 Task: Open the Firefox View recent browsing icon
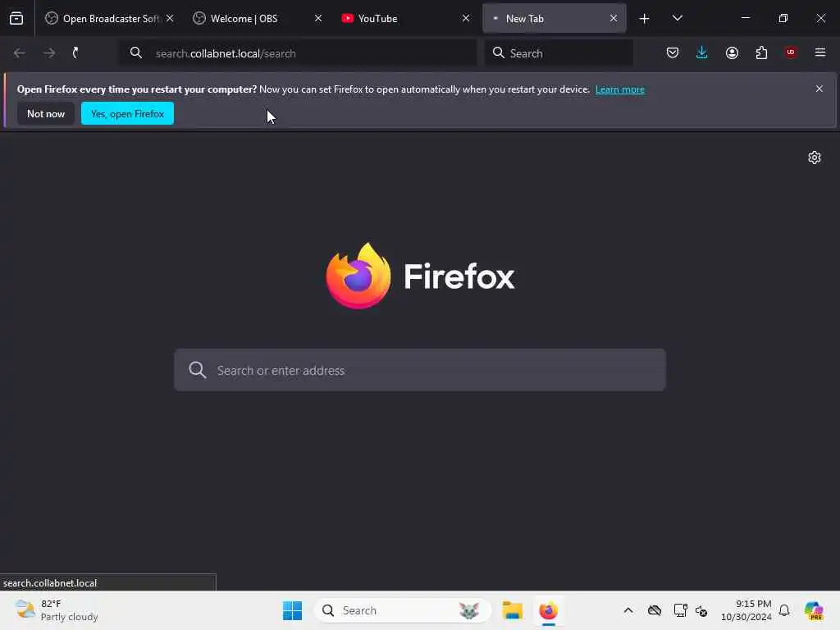[16, 19]
